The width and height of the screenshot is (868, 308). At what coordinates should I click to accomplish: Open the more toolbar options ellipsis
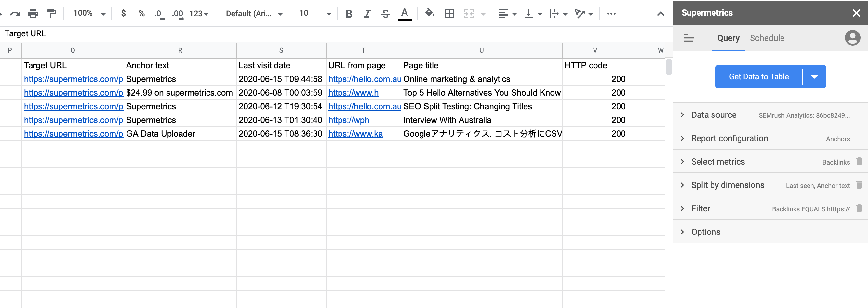click(x=611, y=14)
